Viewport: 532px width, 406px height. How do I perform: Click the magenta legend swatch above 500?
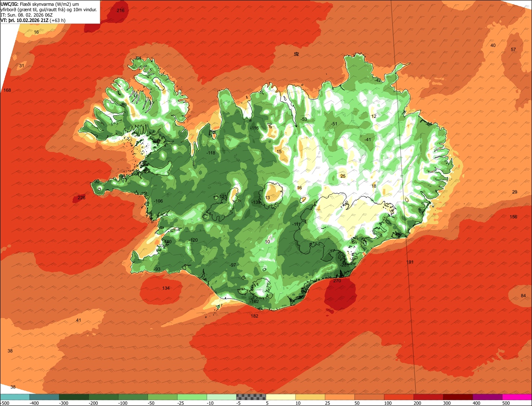517,397
